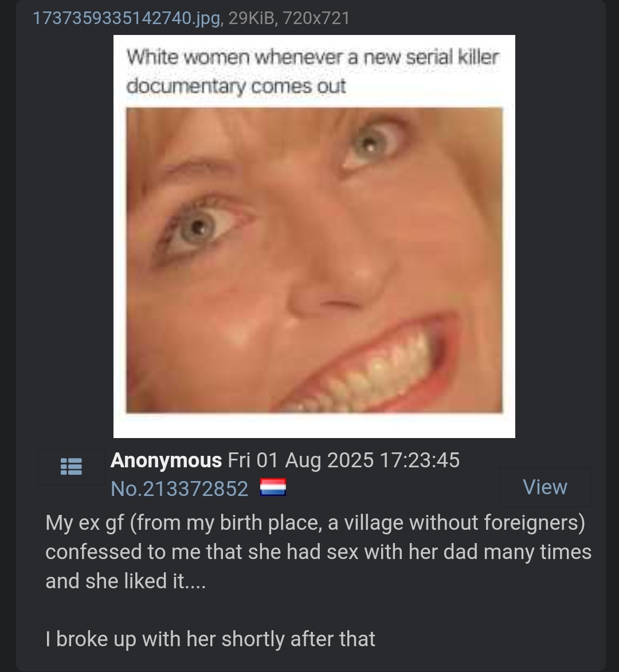
Task: Open the post menu list icon
Action: coord(71,467)
